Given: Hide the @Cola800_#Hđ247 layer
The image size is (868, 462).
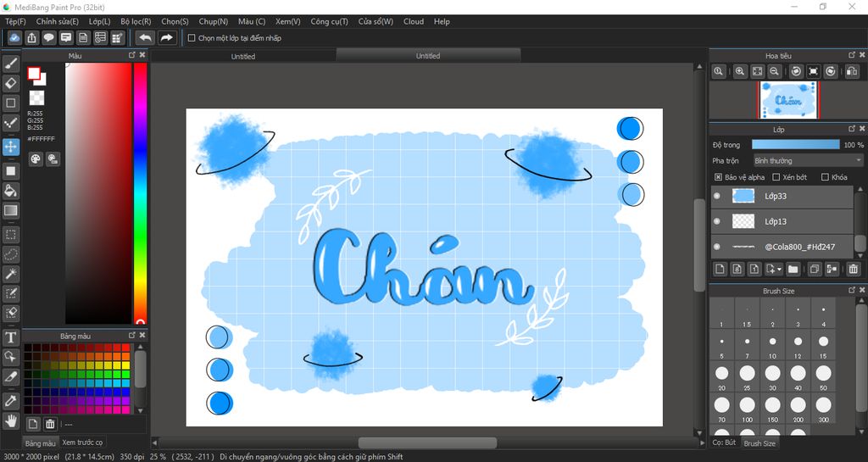Looking at the screenshot, I should [x=717, y=247].
